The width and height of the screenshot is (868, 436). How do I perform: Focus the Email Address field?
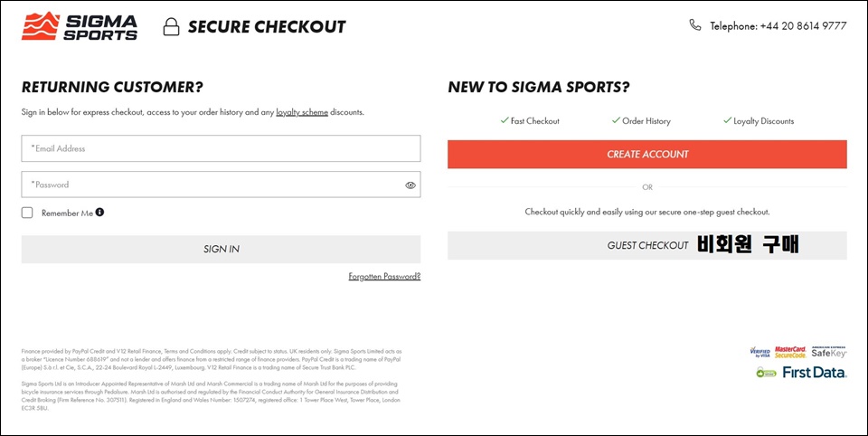tap(221, 148)
